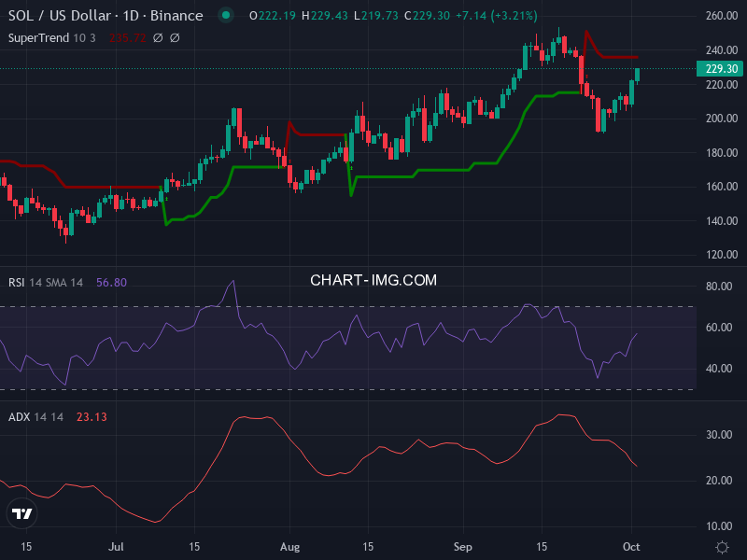Click the current price label 229.30

tap(722, 69)
